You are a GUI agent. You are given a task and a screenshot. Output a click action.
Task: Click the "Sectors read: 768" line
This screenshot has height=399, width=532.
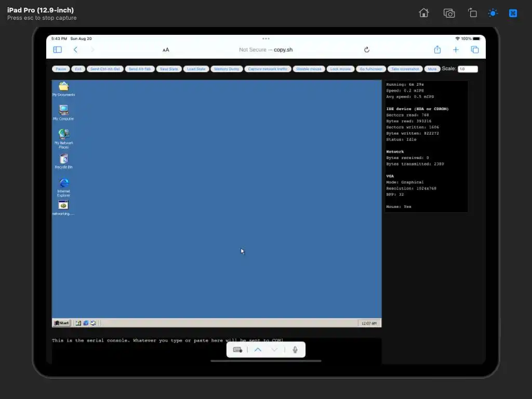click(x=407, y=115)
